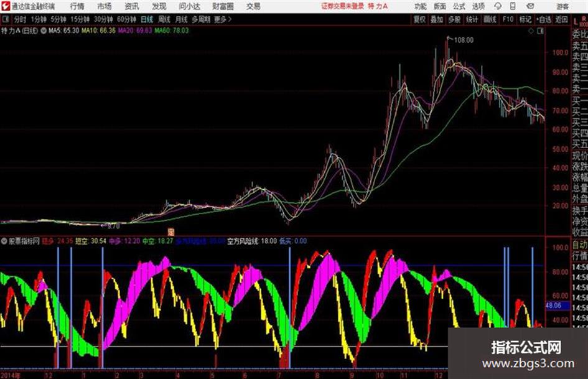Image resolution: width=588 pixels, height=379 pixels.
Task: Open the 财富圈 menu
Action: (223, 6)
